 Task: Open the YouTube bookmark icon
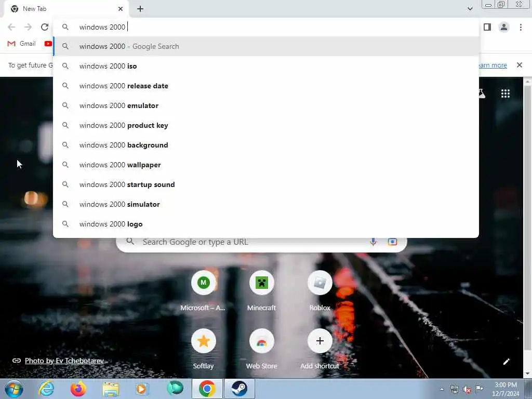click(x=48, y=44)
